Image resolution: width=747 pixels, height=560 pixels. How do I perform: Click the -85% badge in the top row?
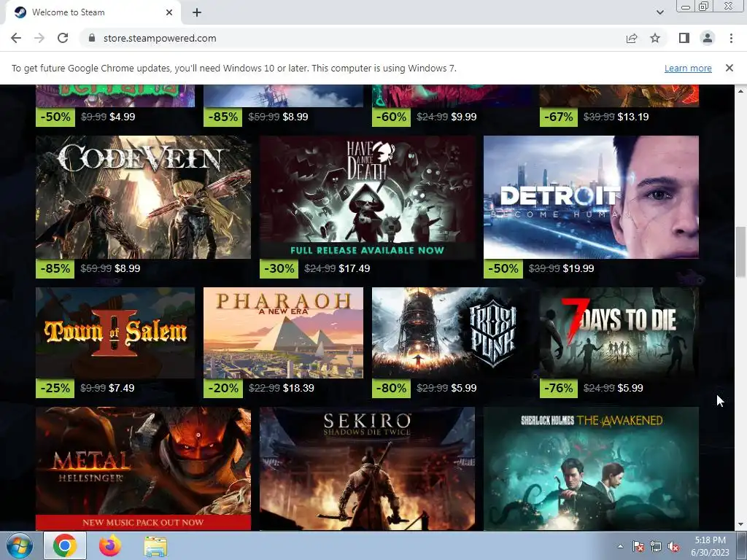(x=223, y=117)
